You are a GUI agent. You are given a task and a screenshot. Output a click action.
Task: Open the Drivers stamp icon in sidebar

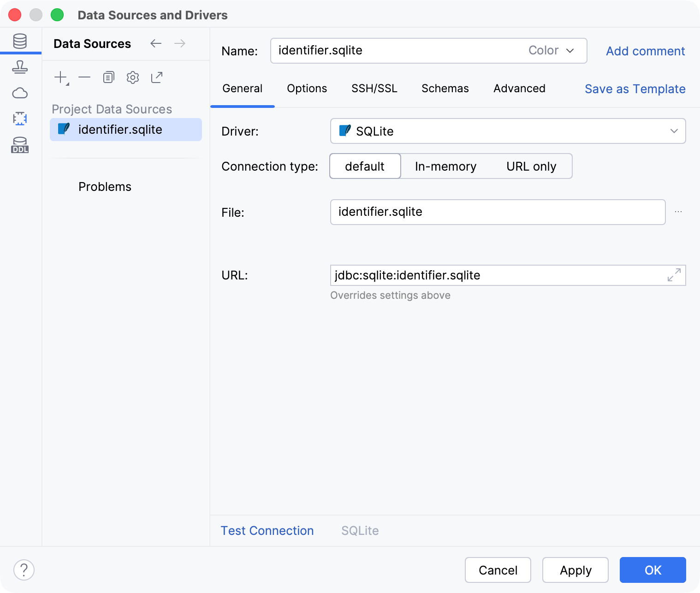20,67
